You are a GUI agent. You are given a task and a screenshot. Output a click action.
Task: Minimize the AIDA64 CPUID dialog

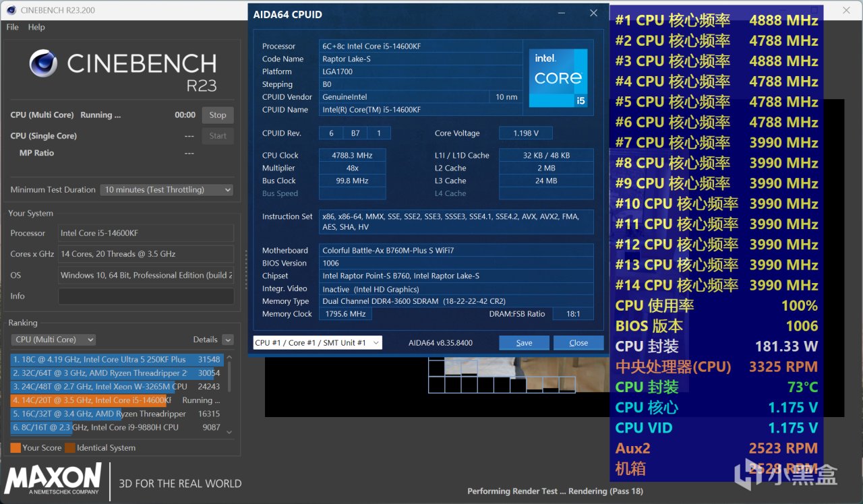(562, 13)
